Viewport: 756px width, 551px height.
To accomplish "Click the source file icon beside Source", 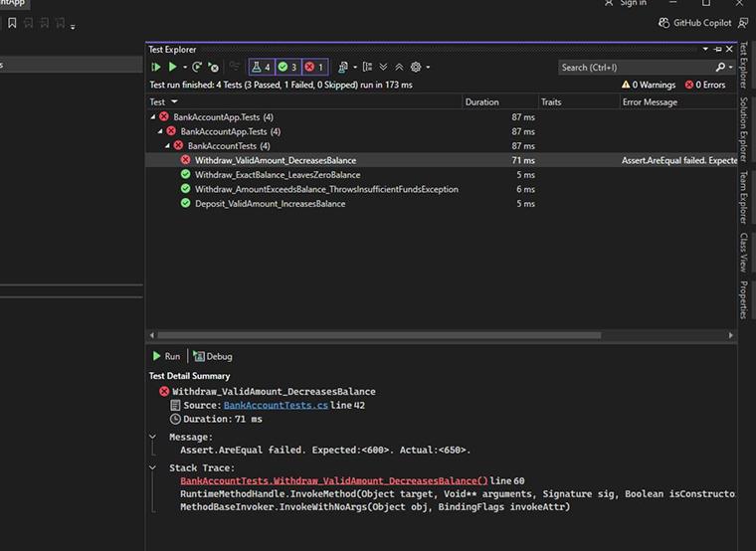I will (x=175, y=406).
